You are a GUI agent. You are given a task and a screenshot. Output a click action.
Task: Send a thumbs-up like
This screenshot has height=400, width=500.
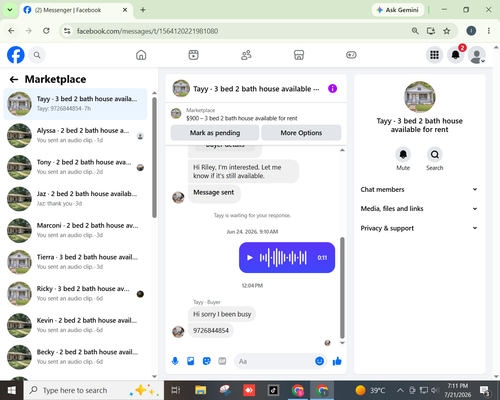click(337, 361)
